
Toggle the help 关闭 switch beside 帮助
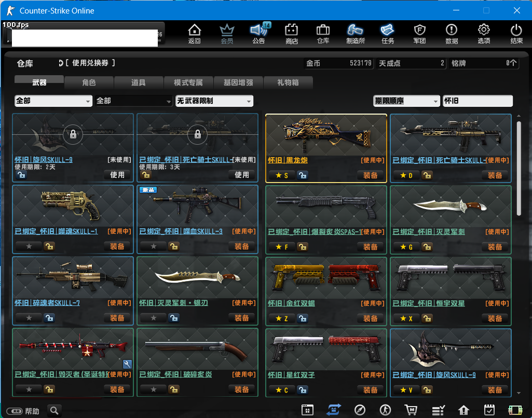point(15,411)
